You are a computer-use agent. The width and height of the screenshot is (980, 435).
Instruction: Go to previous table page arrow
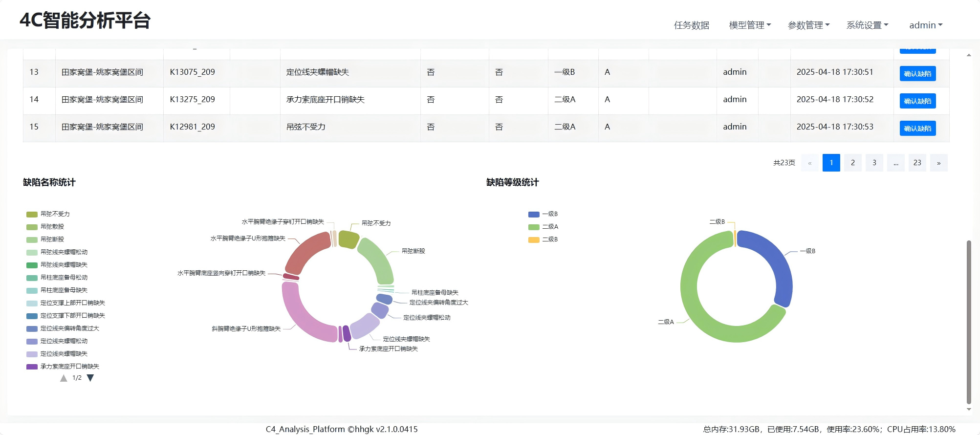click(810, 163)
